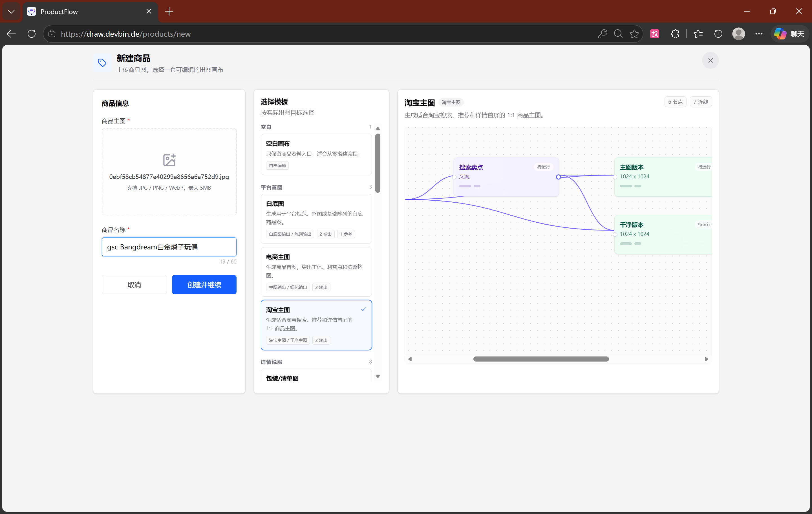The image size is (812, 514).
Task: Click the 搜索卖点 node output connector
Action: [559, 177]
